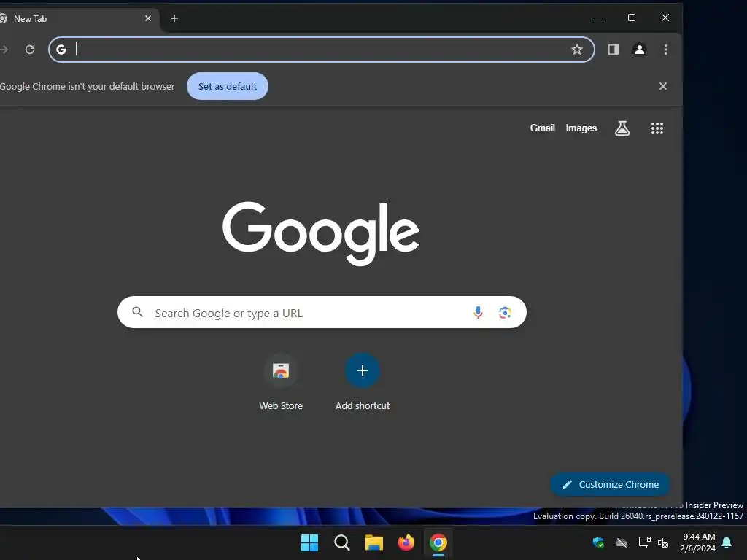The width and height of the screenshot is (747, 560).
Task: Reload the page with the refresh icon
Action: [30, 50]
